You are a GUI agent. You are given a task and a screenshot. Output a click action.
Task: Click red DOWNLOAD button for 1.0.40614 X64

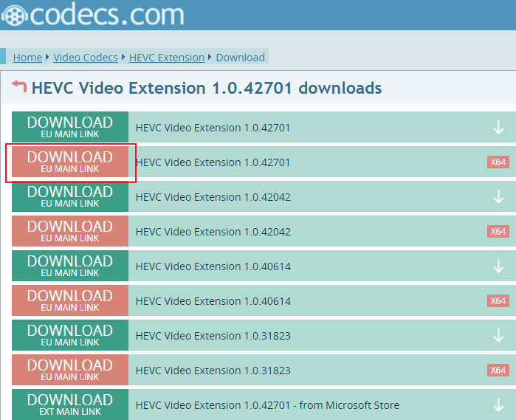point(70,300)
